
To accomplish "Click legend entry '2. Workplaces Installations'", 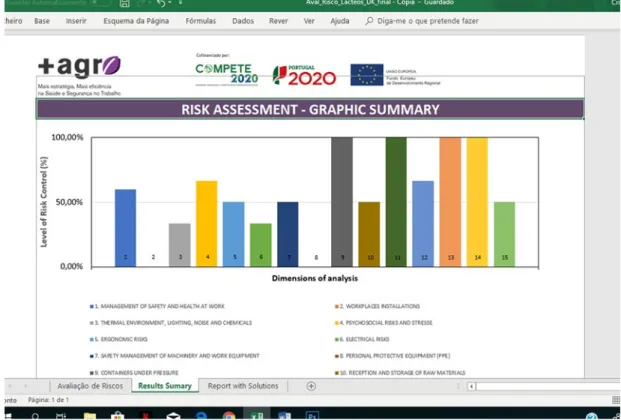I will click(x=377, y=306).
